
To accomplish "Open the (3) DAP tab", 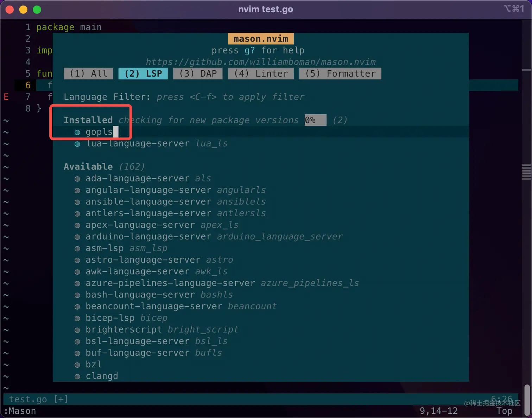I will (198, 73).
